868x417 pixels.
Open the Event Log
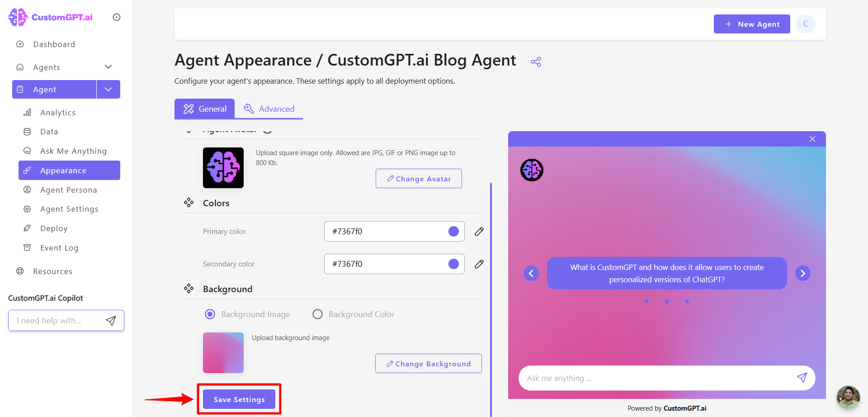[59, 248]
